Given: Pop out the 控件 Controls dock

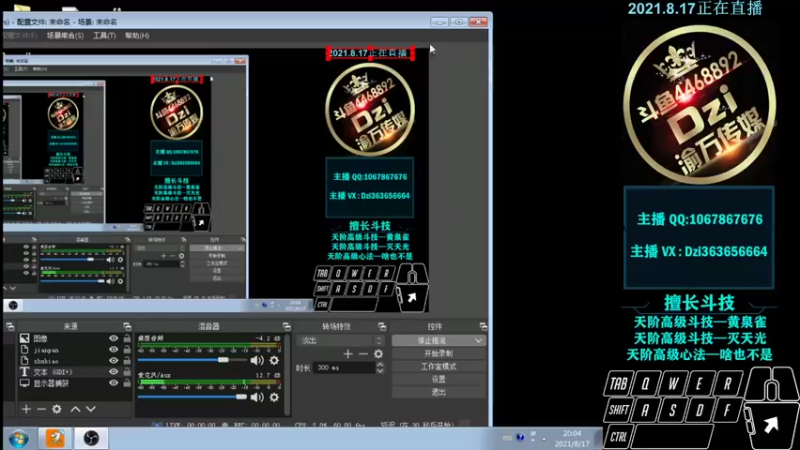Looking at the screenshot, I should 483,326.
